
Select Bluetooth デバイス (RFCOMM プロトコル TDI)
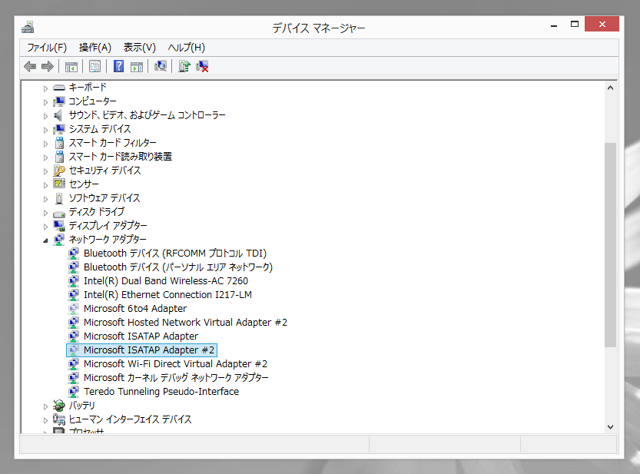pos(175,254)
